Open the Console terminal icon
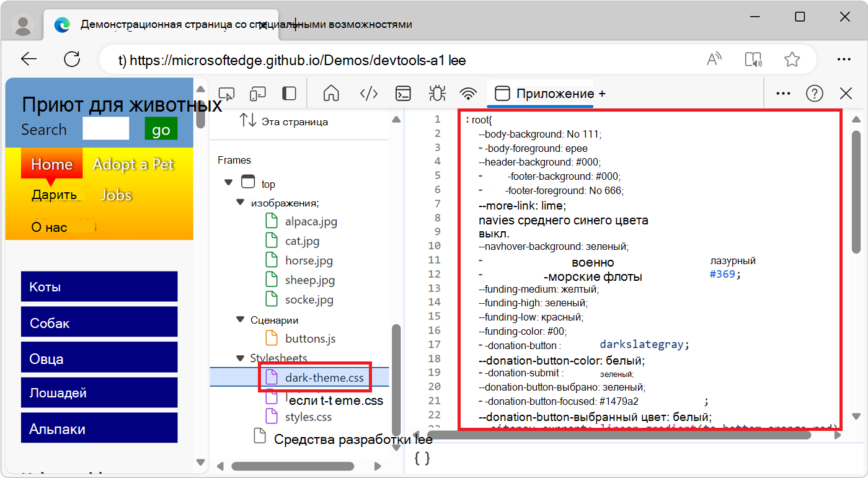 click(x=403, y=93)
